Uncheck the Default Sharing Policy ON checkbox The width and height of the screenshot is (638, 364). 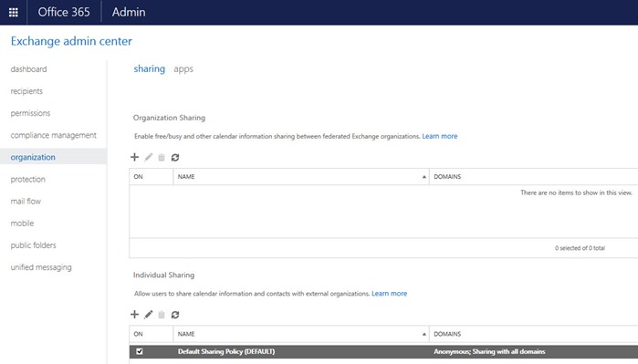[x=140, y=351]
